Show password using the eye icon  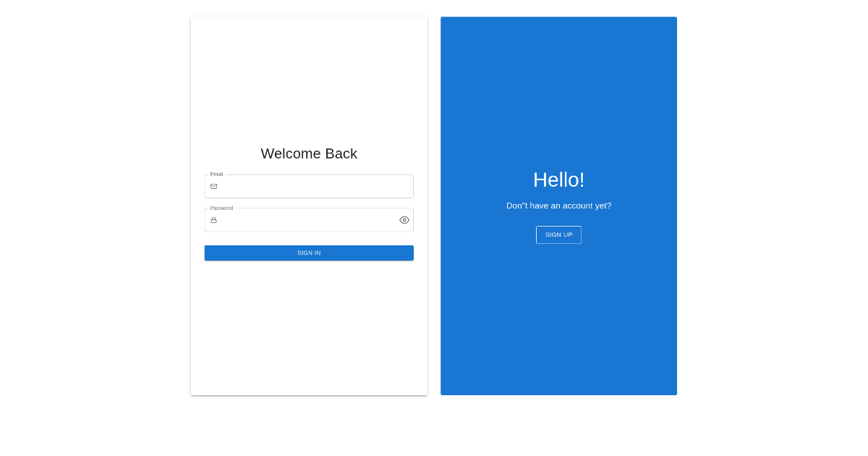point(404,220)
